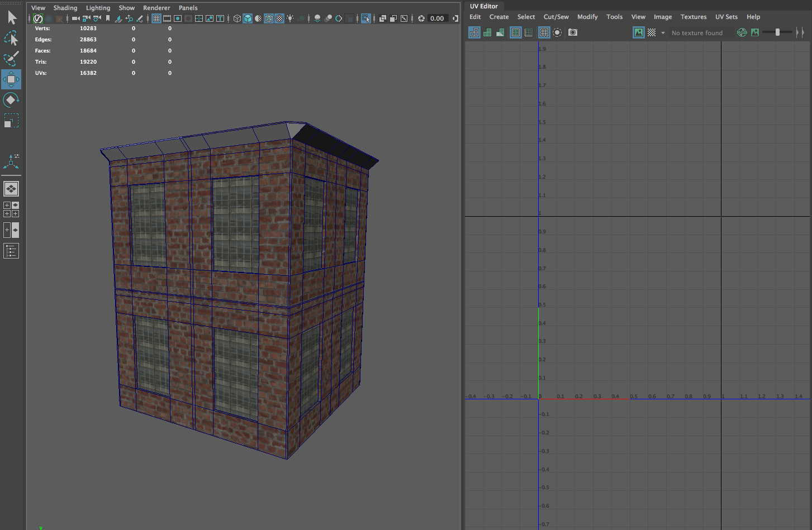Toggle checkerboard pattern in UV Editor
The height and width of the screenshot is (530, 812).
(652, 33)
